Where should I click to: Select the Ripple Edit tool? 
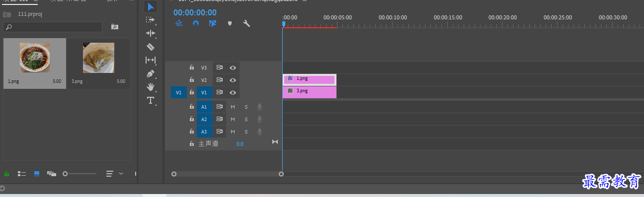click(x=151, y=33)
